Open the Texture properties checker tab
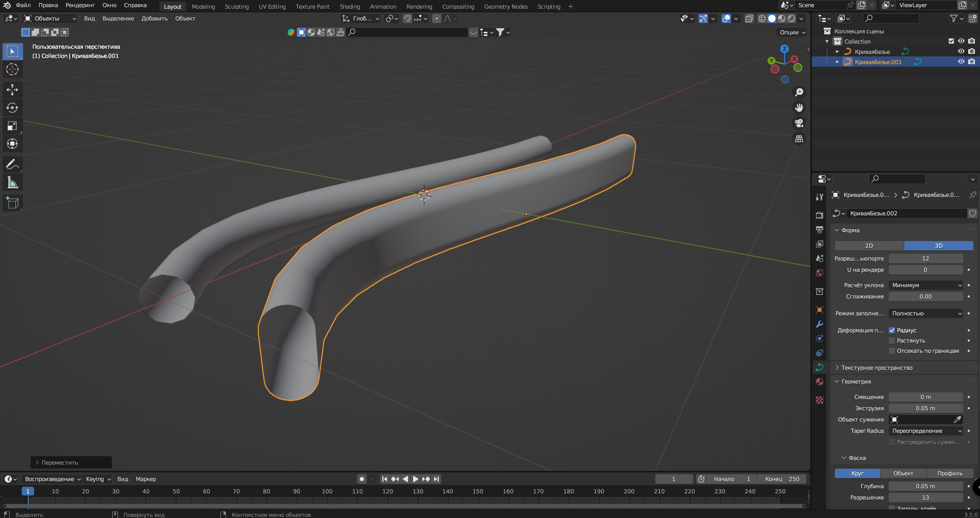The width and height of the screenshot is (980, 518). coord(820,400)
